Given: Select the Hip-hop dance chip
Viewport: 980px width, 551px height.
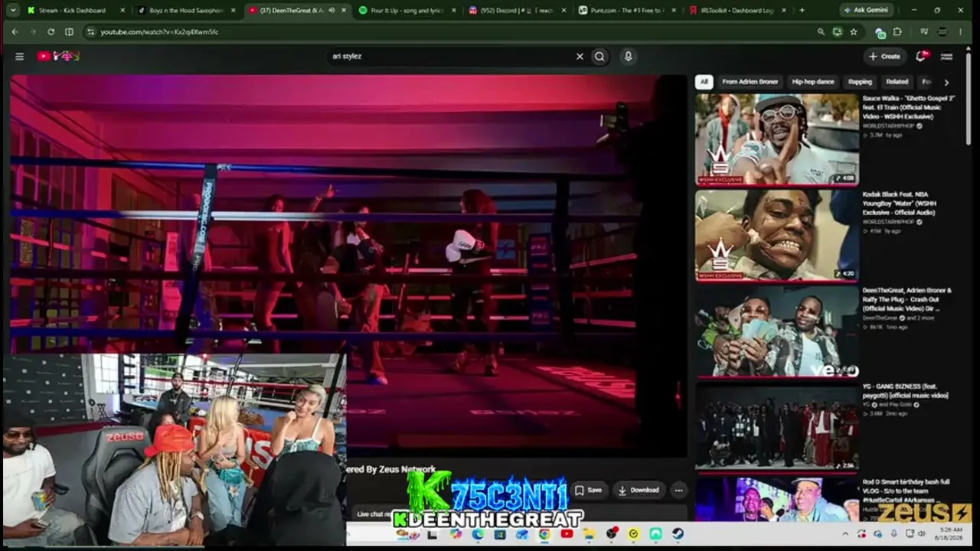Looking at the screenshot, I should 812,82.
